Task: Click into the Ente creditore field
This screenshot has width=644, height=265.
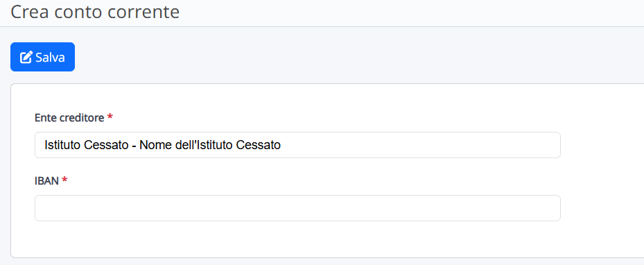Action: point(297,144)
